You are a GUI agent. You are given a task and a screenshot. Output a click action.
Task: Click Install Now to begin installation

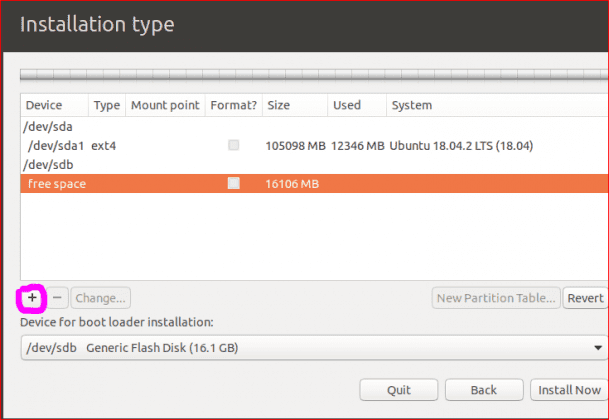(x=566, y=390)
